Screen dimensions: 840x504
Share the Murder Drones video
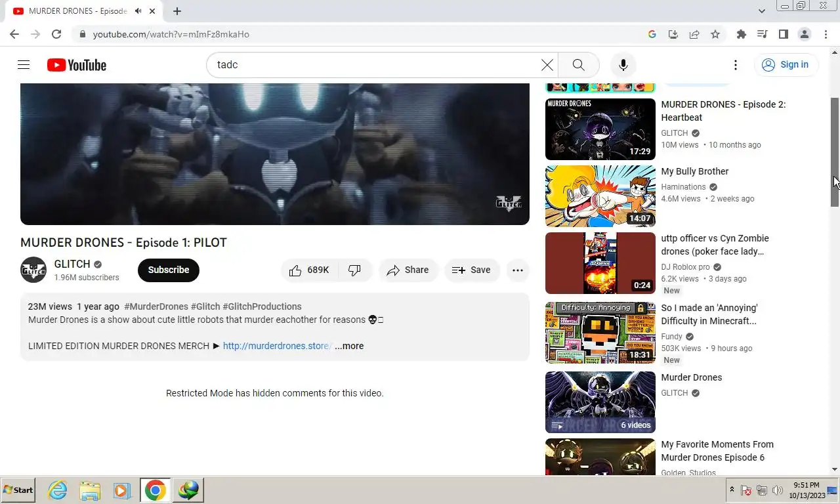tap(408, 270)
